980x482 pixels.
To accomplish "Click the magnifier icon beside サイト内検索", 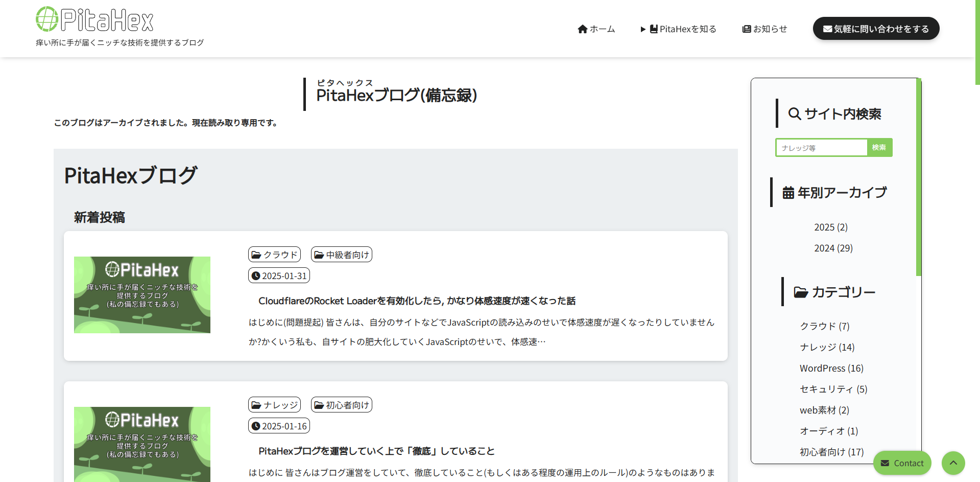I will point(794,114).
